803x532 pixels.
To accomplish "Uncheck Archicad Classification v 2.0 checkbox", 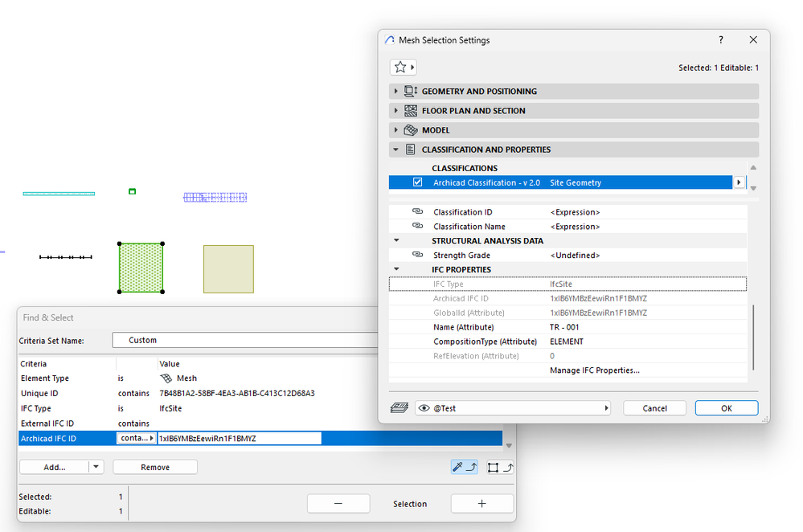I will coord(417,182).
